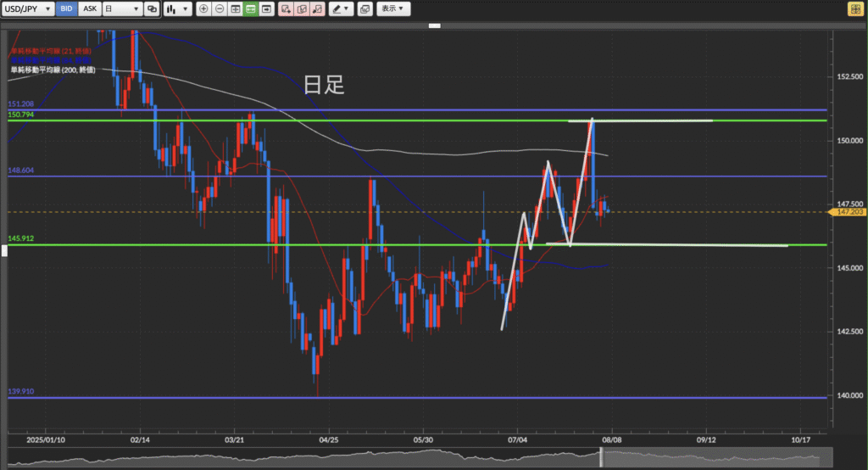Click the 147.203 current price tag
Image resolution: width=868 pixels, height=470 pixels.
[x=847, y=212]
